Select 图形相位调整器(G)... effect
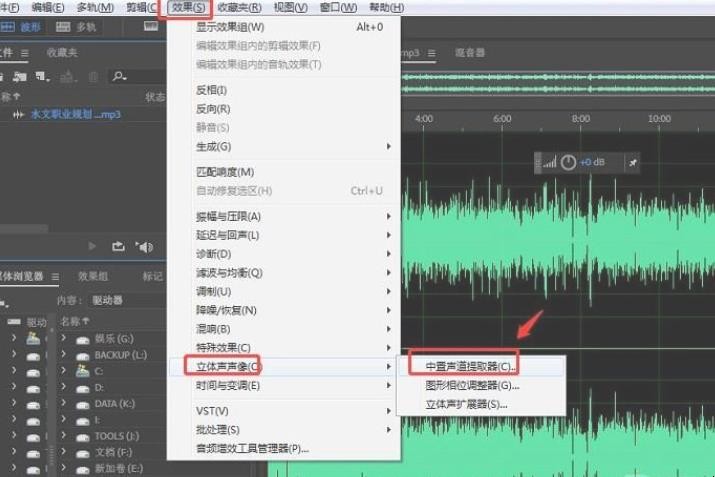715x477 pixels. tap(482, 385)
